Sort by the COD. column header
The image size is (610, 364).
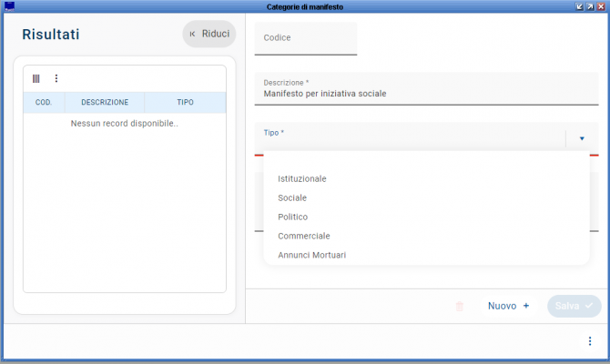coord(44,102)
